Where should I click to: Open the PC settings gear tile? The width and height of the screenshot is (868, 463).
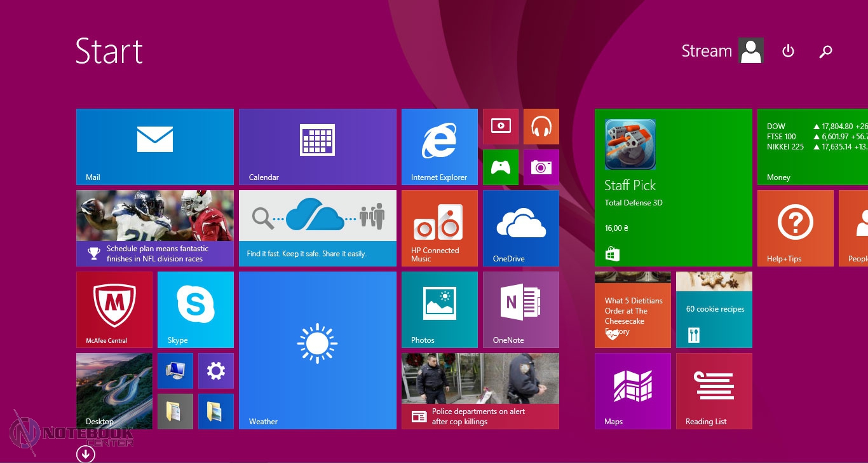point(216,370)
